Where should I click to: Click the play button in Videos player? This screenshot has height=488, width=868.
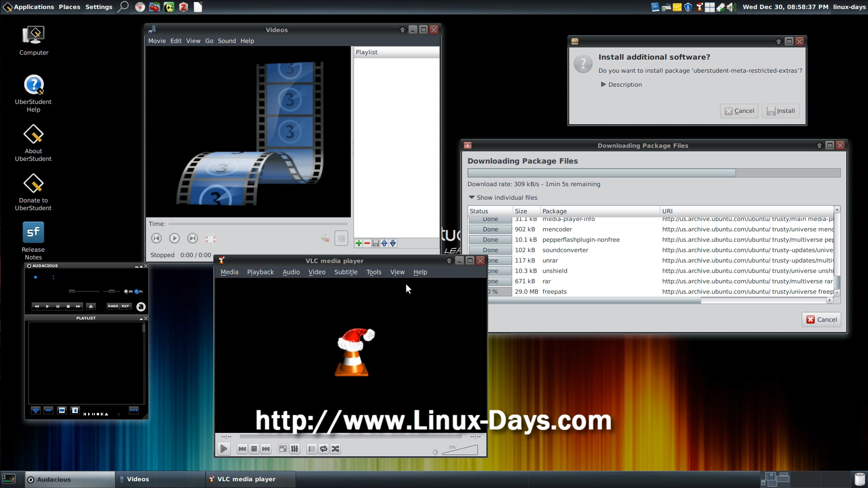[175, 238]
